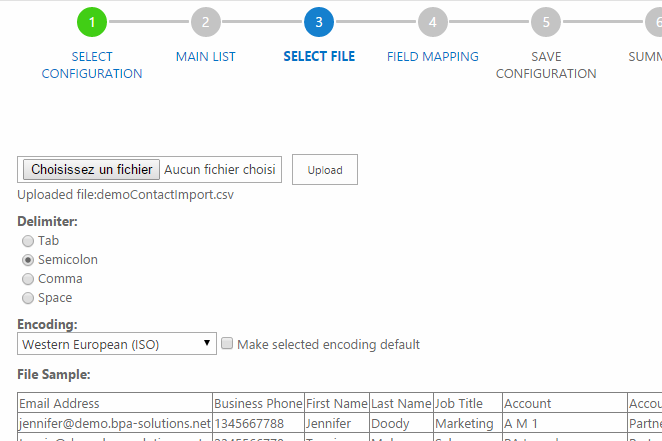662x441 pixels.
Task: Click the green step 1 circle
Action: 91,21
